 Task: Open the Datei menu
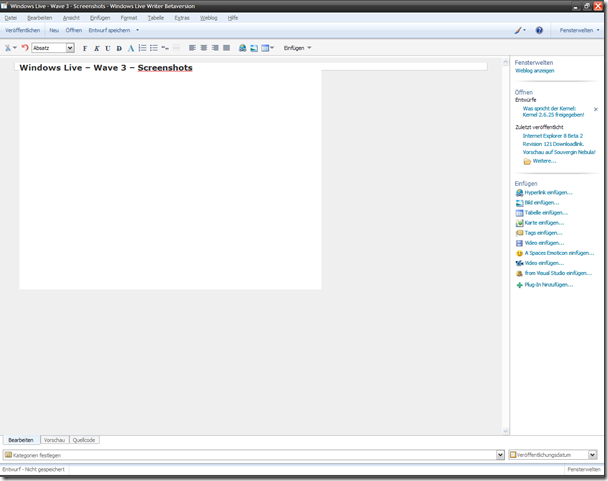(x=11, y=18)
